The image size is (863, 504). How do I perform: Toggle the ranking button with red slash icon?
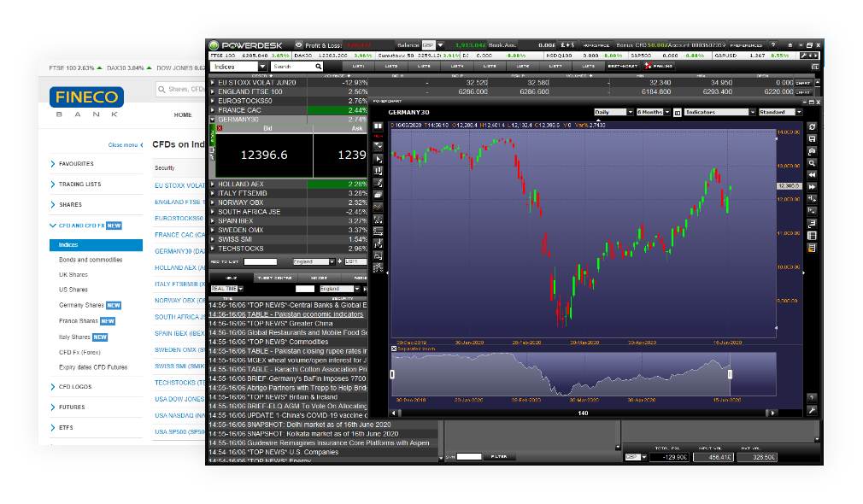click(x=659, y=66)
